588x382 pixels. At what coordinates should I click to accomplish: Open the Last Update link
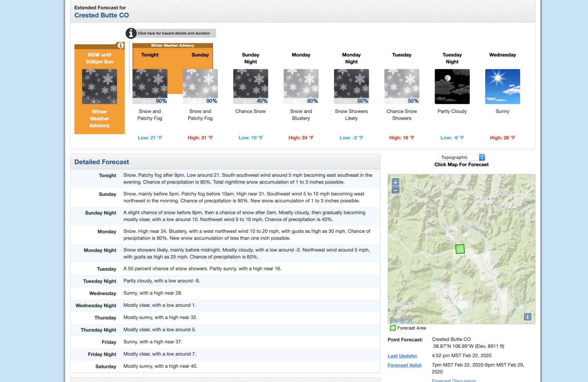click(402, 356)
